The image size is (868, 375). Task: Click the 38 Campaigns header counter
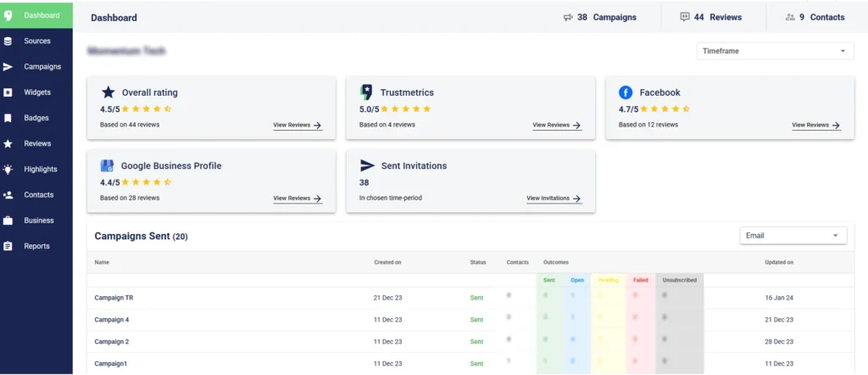599,17
